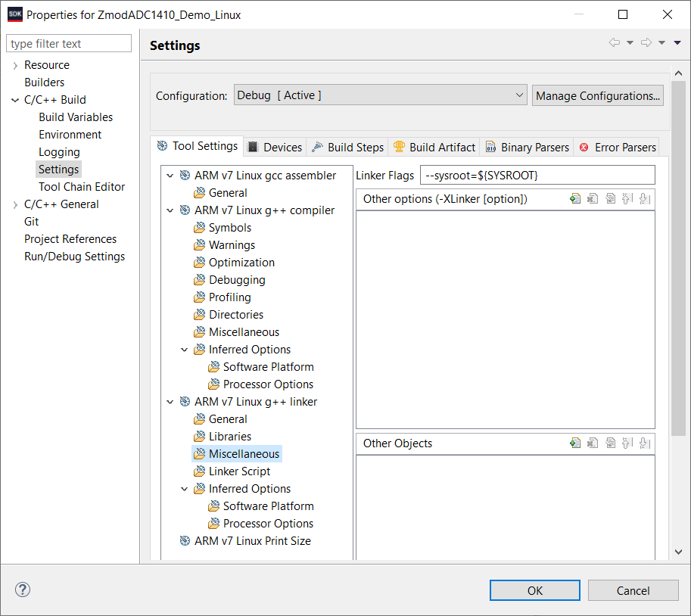Click the back navigation arrow icon
Image resolution: width=691 pixels, height=616 pixels.
click(x=615, y=42)
